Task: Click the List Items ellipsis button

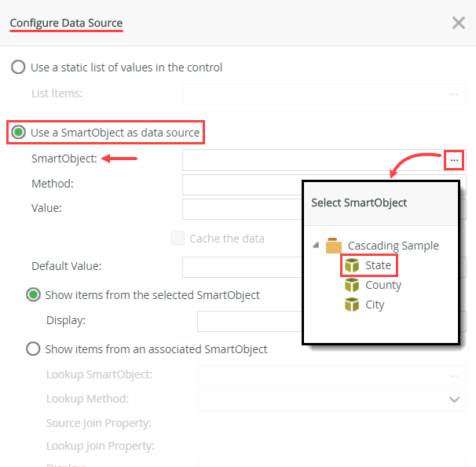Action: point(454,94)
